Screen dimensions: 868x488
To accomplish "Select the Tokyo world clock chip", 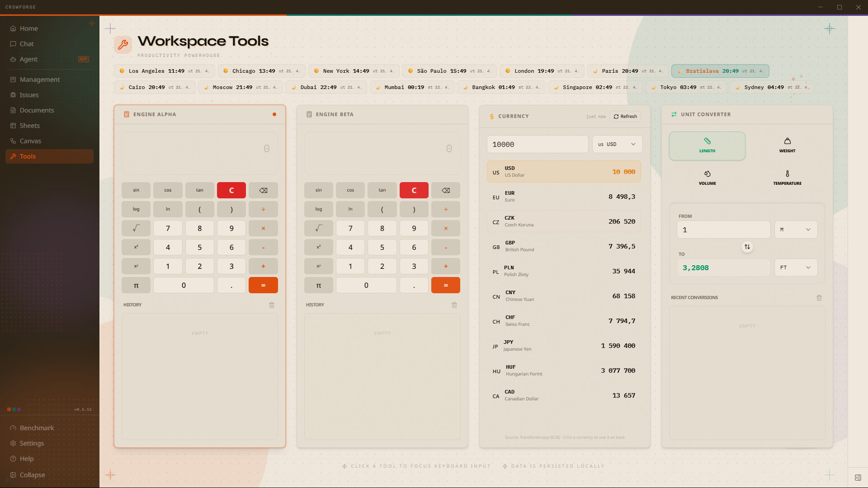I will point(686,87).
